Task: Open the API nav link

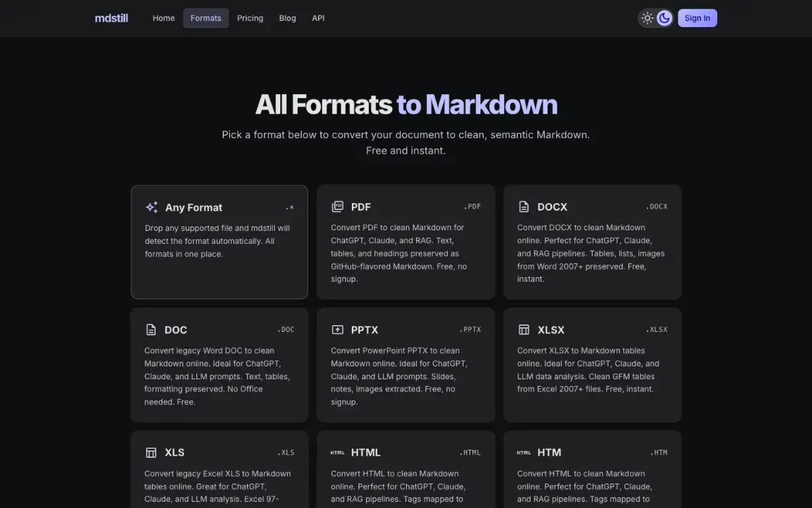Action: pos(318,18)
